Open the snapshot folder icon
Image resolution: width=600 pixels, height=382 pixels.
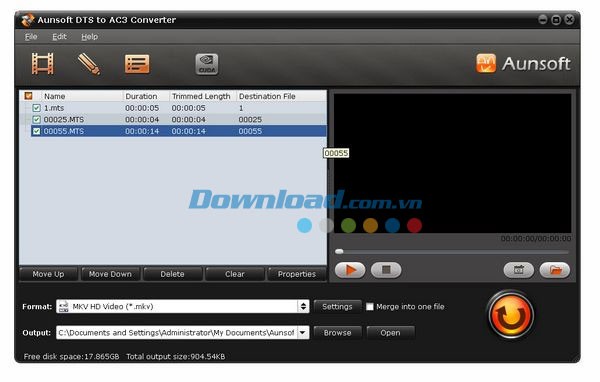[555, 270]
